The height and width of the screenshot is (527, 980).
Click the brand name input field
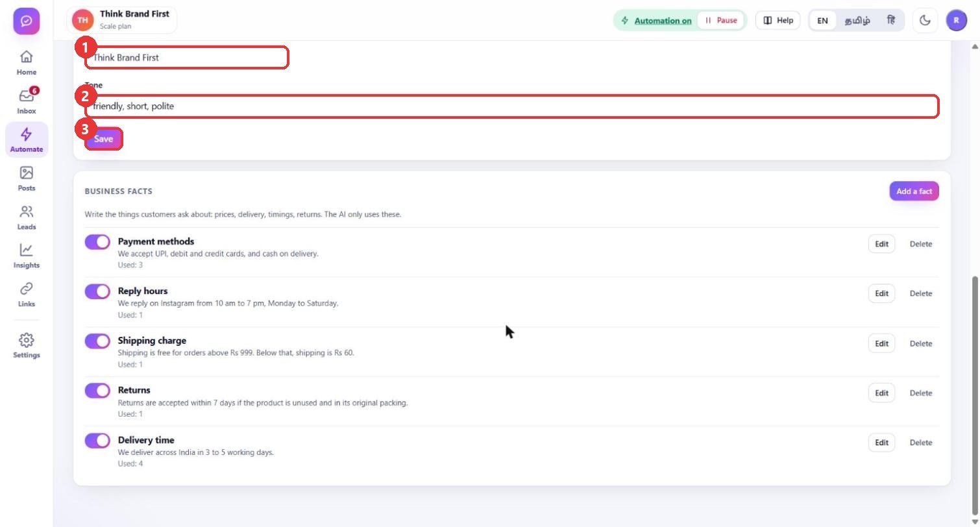click(x=187, y=57)
